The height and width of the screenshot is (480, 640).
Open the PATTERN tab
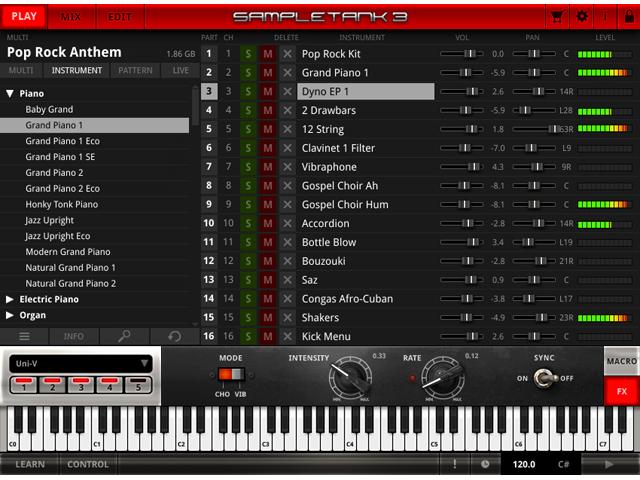(x=135, y=70)
